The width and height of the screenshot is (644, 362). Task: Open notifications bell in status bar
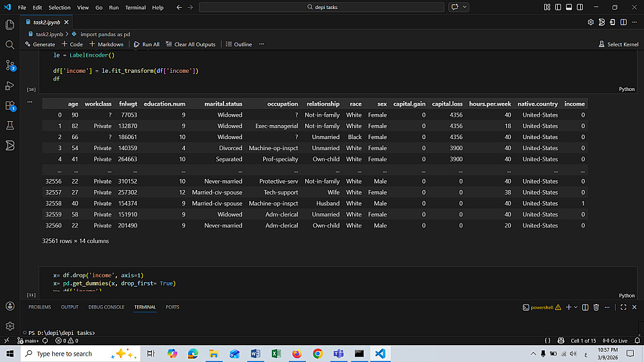point(637,341)
